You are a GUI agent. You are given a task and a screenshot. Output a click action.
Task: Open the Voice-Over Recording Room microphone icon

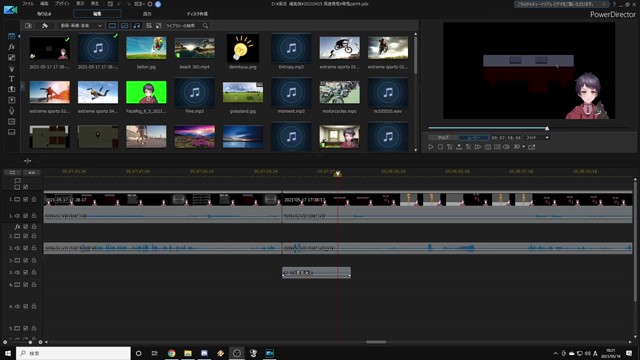[11, 111]
